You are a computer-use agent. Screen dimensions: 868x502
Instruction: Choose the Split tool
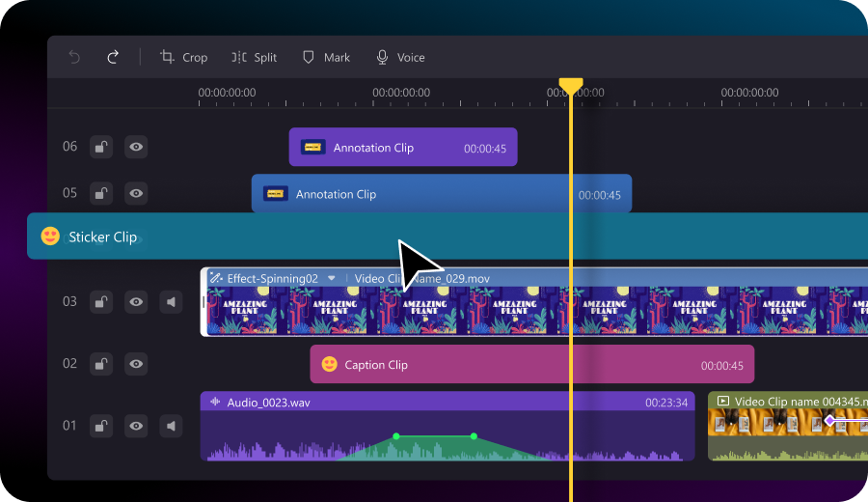click(254, 57)
